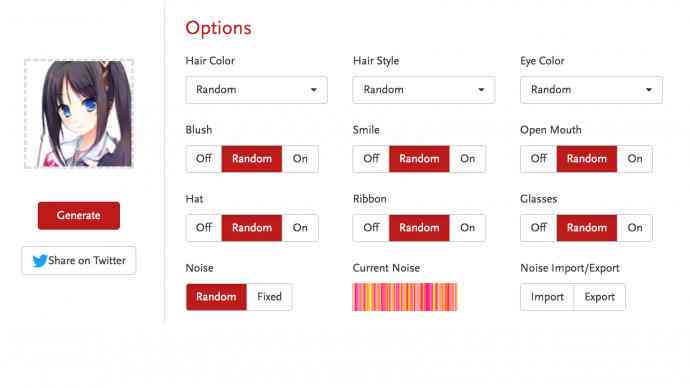Turn Blush off
Screen dimensions: 690x388
204,159
